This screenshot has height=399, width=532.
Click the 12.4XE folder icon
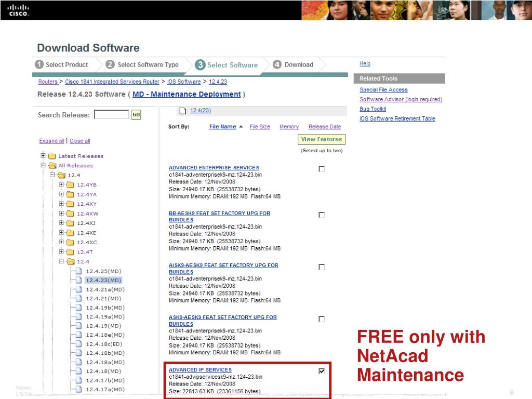[70, 233]
